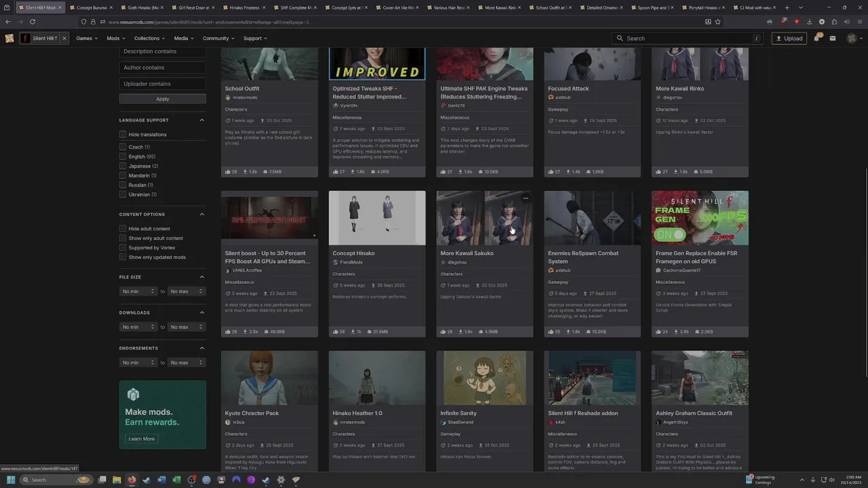The image size is (868, 488).
Task: Open File Explorer from taskbar
Action: (117, 480)
